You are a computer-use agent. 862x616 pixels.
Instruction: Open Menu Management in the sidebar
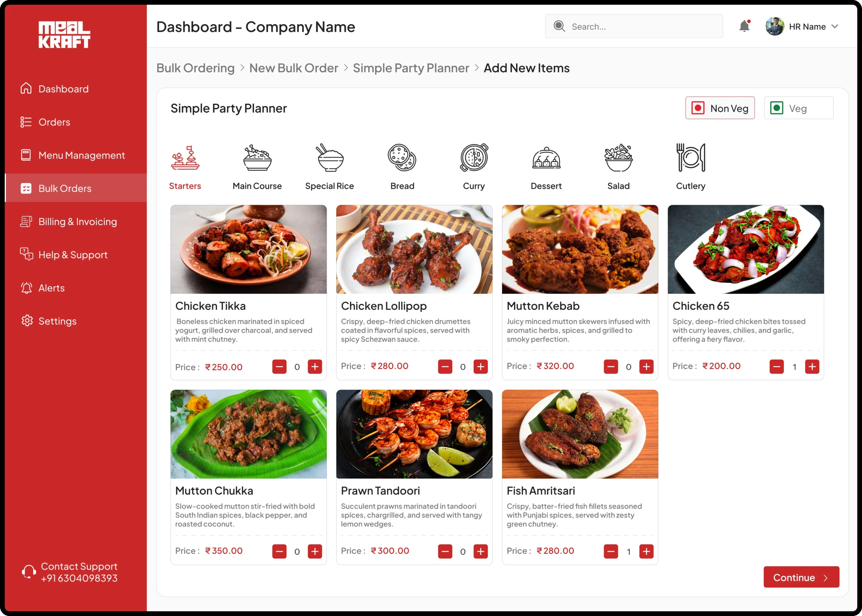(76, 155)
